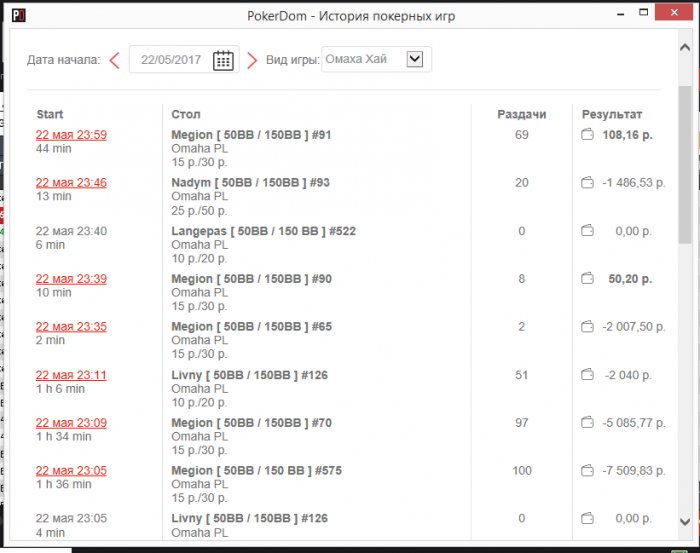The image size is (700, 553).
Task: Click hand icon beside -7 509,83 р. result
Action: [589, 471]
